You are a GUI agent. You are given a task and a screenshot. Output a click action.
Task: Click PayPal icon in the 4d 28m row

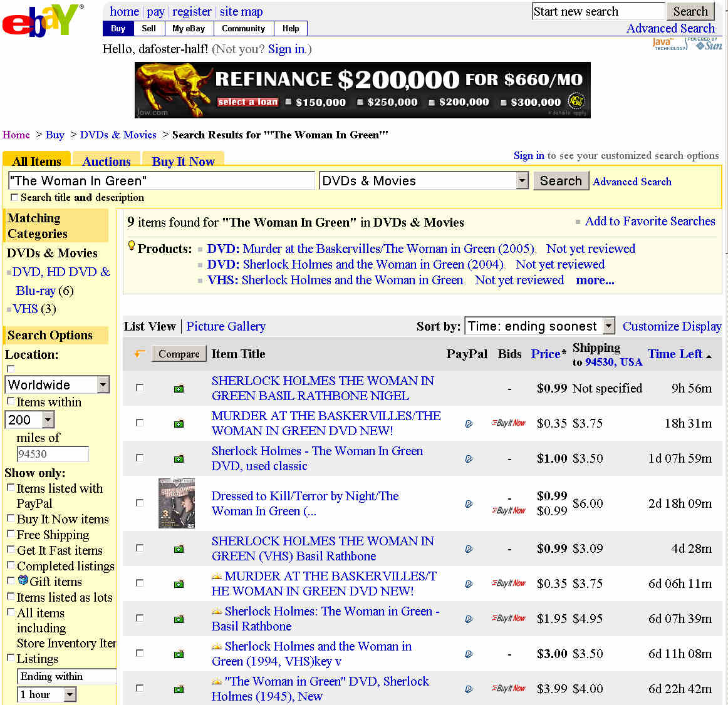coord(469,549)
